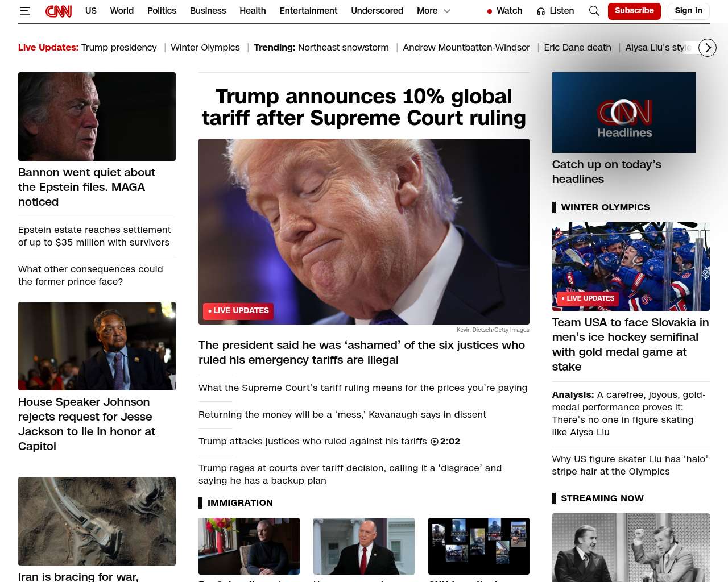The height and width of the screenshot is (582, 728).
Task: Click the red Subscribe button
Action: tap(634, 11)
